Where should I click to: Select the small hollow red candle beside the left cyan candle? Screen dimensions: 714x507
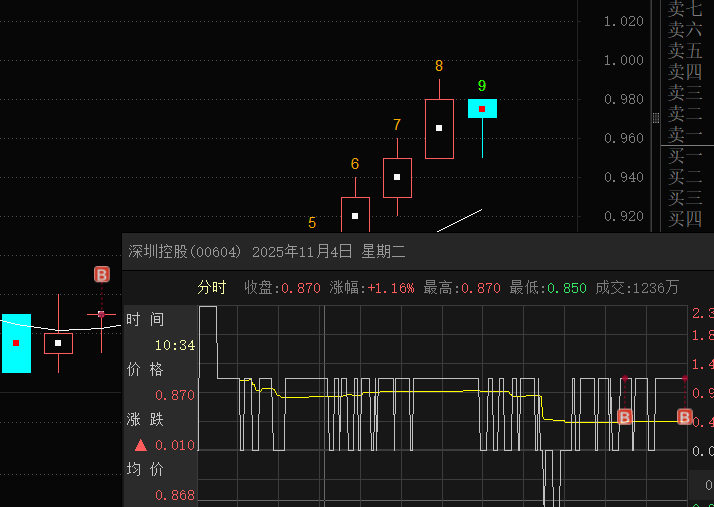(x=58, y=343)
